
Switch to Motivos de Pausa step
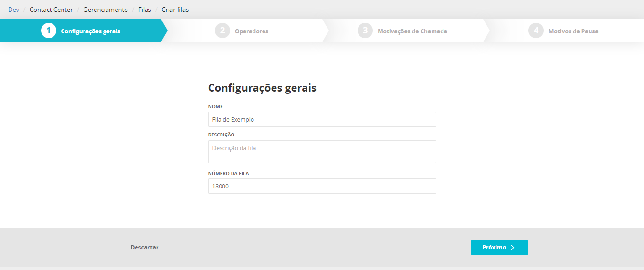[x=573, y=31]
